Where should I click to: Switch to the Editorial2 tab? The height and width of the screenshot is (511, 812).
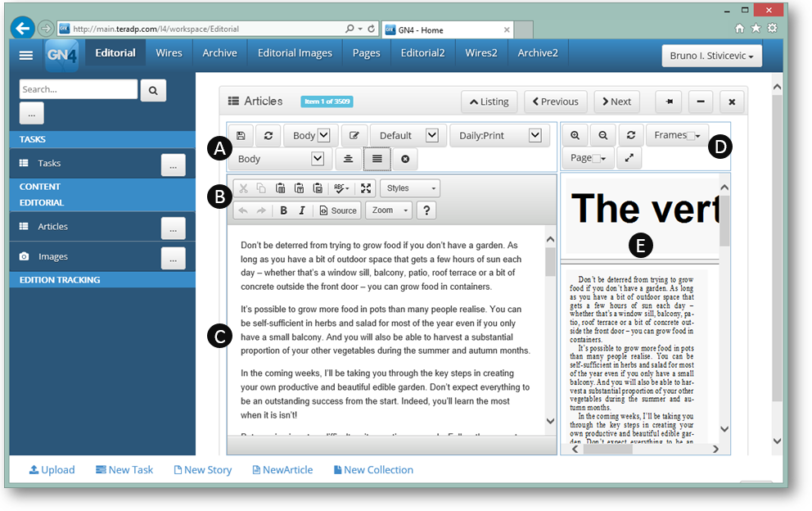pyautogui.click(x=422, y=53)
